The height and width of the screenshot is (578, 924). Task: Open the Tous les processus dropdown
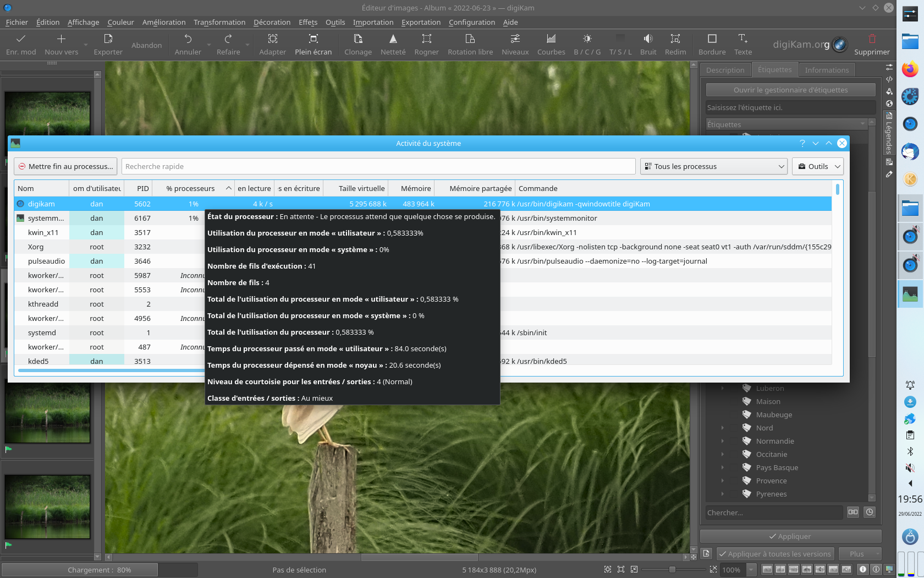[x=714, y=166]
